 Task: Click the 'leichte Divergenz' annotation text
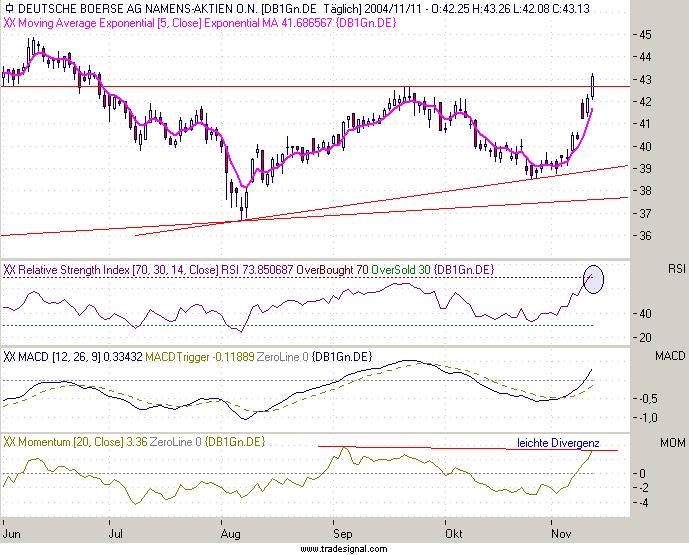[x=558, y=443]
